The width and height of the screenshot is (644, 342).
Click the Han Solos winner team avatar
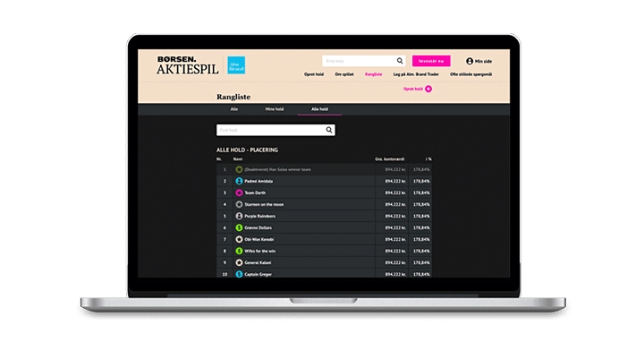pyautogui.click(x=239, y=169)
